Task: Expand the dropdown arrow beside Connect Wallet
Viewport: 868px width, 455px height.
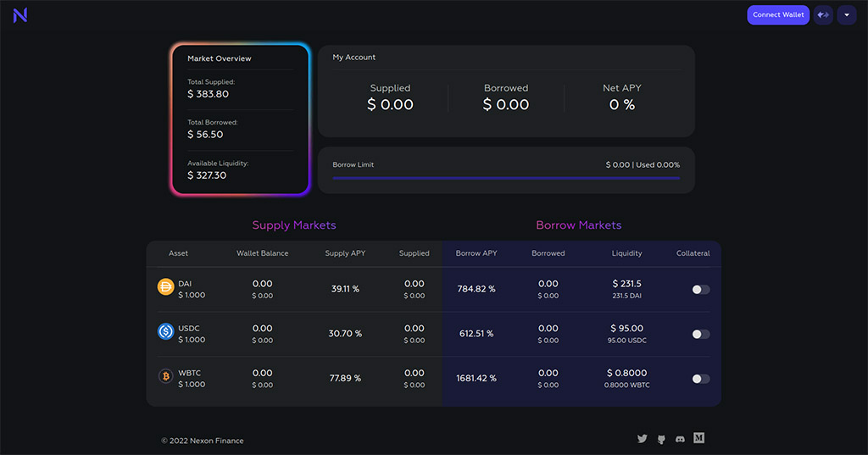Action: pyautogui.click(x=846, y=15)
